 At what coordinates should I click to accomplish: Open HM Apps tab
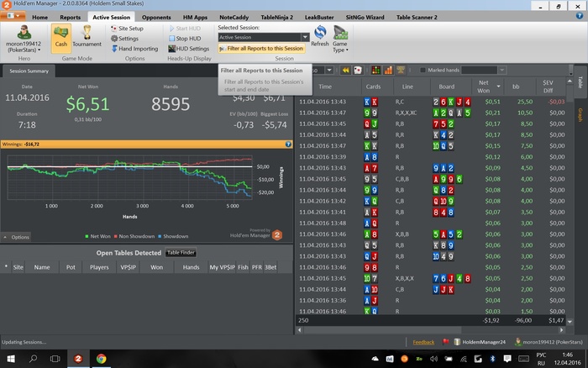coord(195,18)
